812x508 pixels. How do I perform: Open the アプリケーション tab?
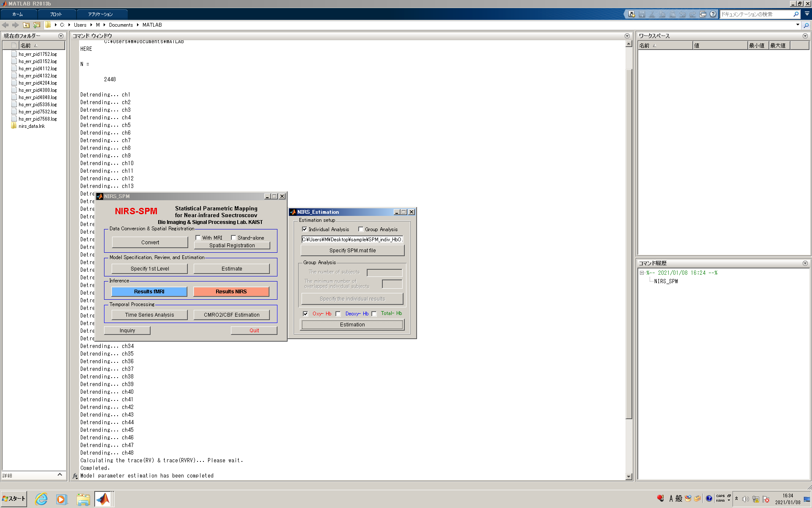point(100,14)
